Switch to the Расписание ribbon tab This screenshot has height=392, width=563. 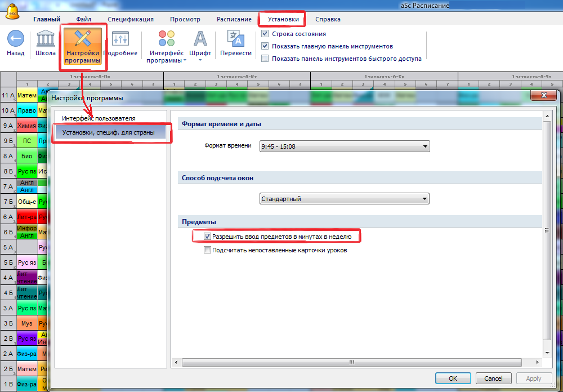(x=234, y=19)
